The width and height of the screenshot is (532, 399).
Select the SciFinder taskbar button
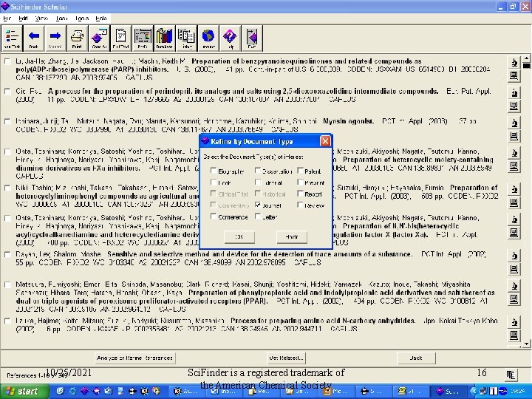tap(449, 392)
